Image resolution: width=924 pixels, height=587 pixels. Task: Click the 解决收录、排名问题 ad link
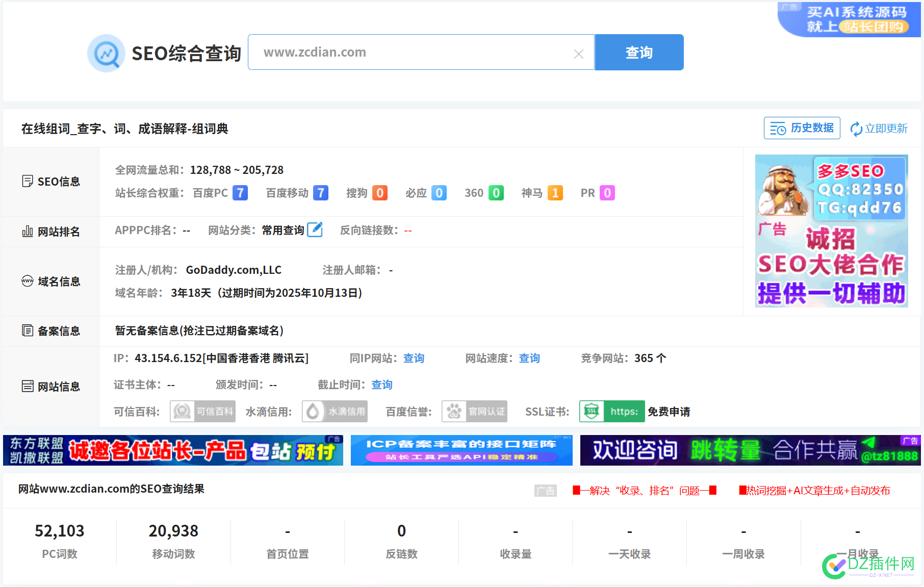[x=645, y=491]
